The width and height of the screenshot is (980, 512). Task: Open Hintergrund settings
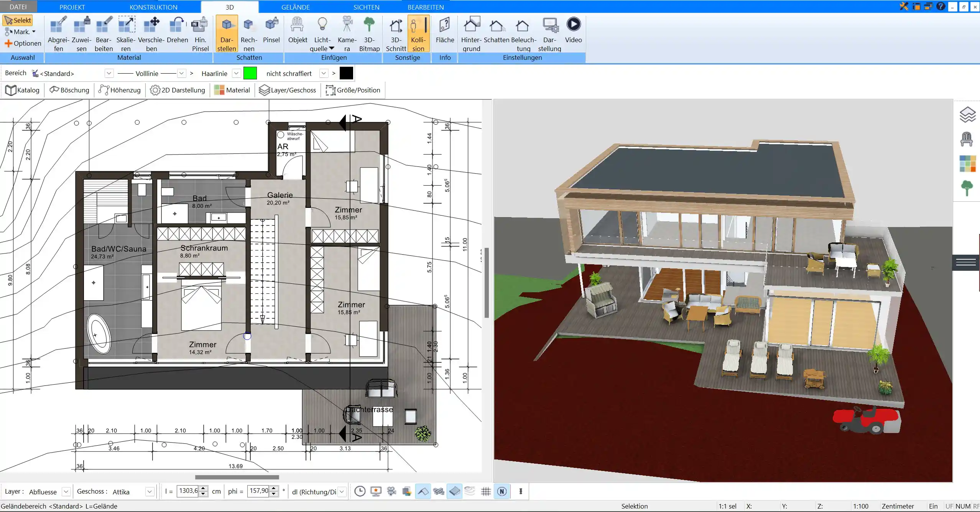pyautogui.click(x=471, y=34)
